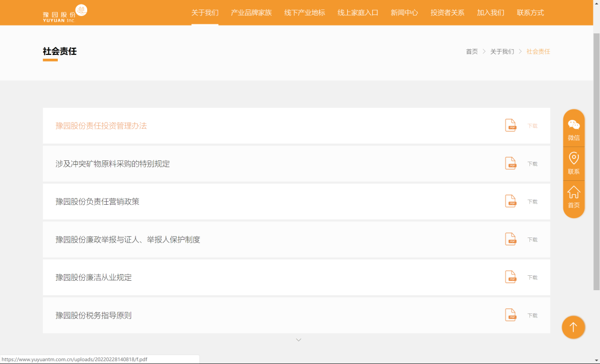Click PDF icon for 豫园股份责任投资管理办法
The width and height of the screenshot is (600, 364).
511,125
